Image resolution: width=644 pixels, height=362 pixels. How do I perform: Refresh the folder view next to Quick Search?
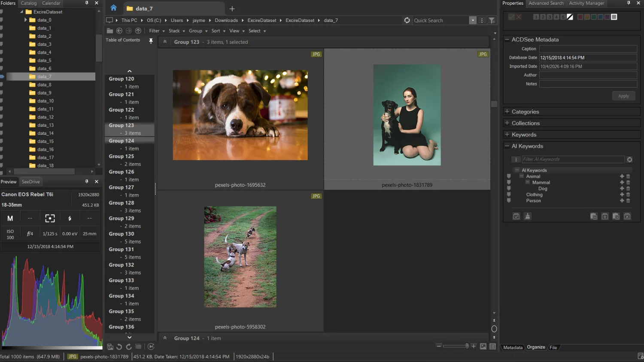tap(407, 20)
